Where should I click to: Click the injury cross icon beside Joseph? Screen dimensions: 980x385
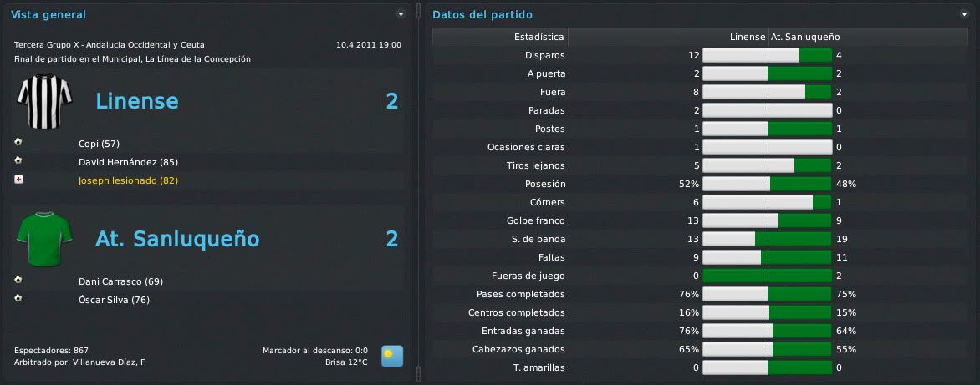tap(18, 180)
